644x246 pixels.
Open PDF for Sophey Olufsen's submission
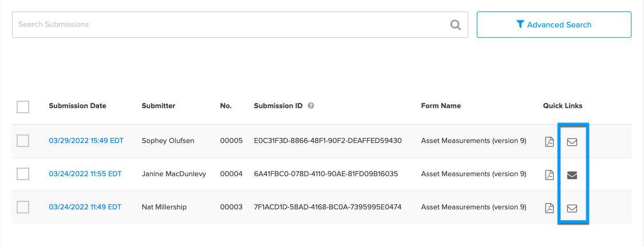[x=549, y=142]
